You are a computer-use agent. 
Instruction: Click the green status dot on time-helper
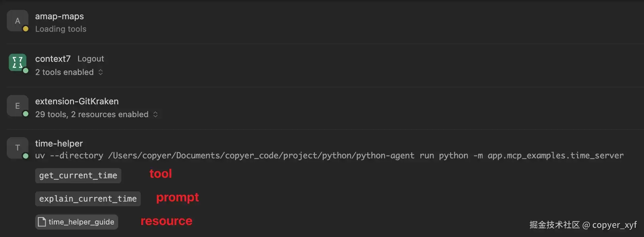tap(25, 156)
